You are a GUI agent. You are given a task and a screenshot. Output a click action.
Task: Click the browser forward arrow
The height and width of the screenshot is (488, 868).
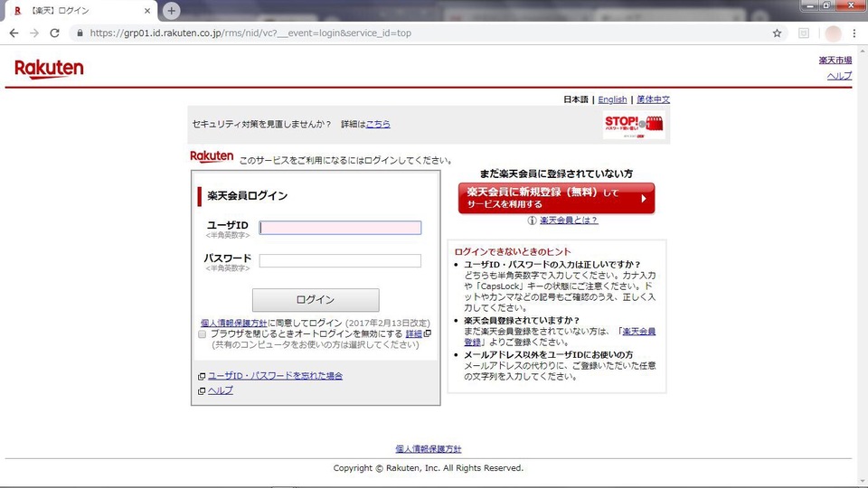coord(34,33)
